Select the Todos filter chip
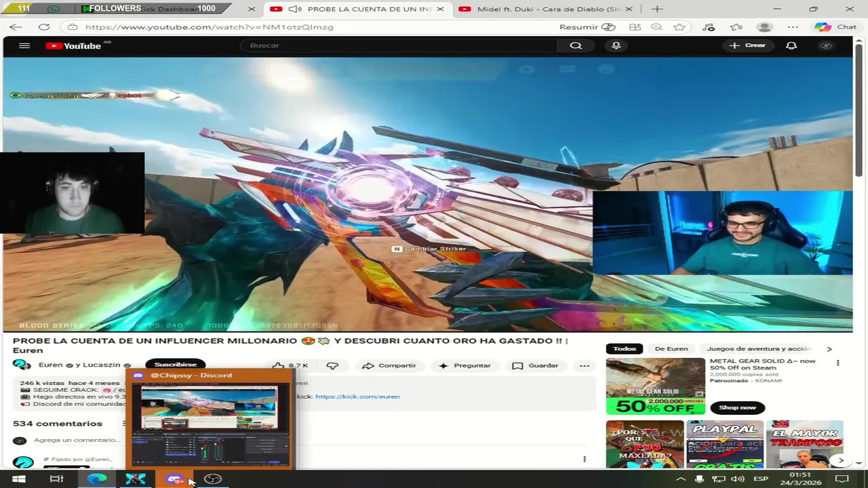868x488 pixels. (625, 348)
